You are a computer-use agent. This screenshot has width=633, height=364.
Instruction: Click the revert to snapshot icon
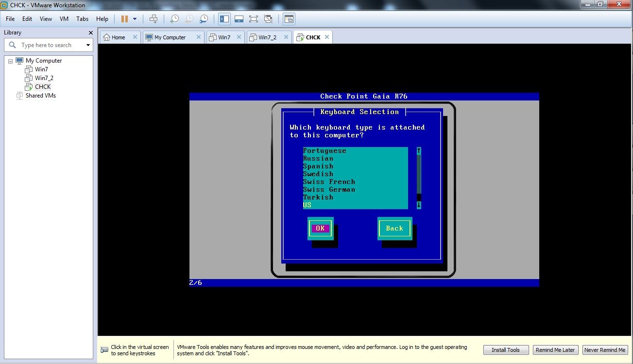pyautogui.click(x=189, y=19)
